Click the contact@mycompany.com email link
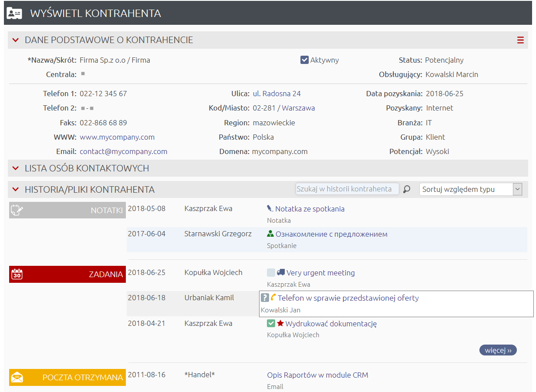Screen dimensions: 536x392 tap(124, 151)
